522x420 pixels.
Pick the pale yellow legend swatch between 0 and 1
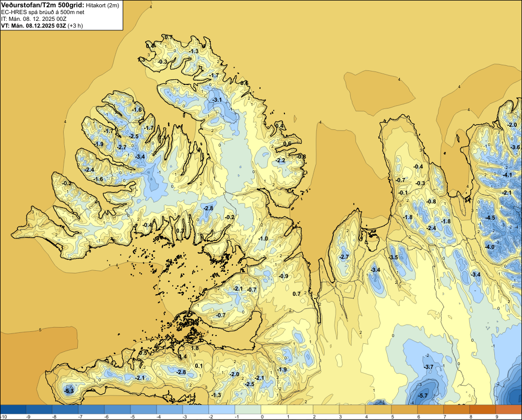point(274,409)
